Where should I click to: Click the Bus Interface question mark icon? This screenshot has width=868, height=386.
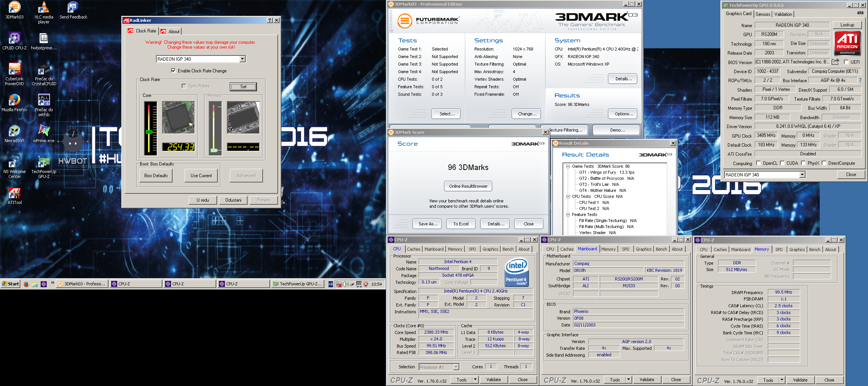point(860,80)
